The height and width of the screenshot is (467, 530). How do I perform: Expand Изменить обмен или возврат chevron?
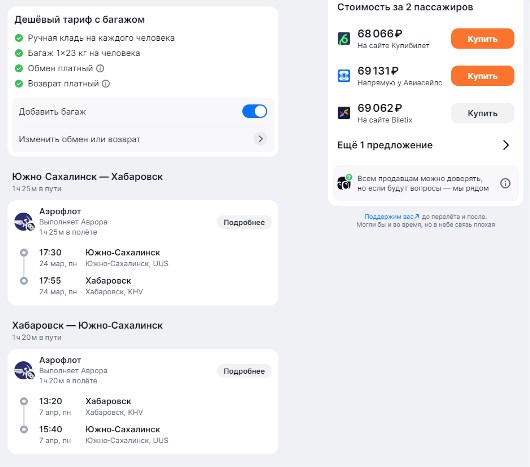260,139
